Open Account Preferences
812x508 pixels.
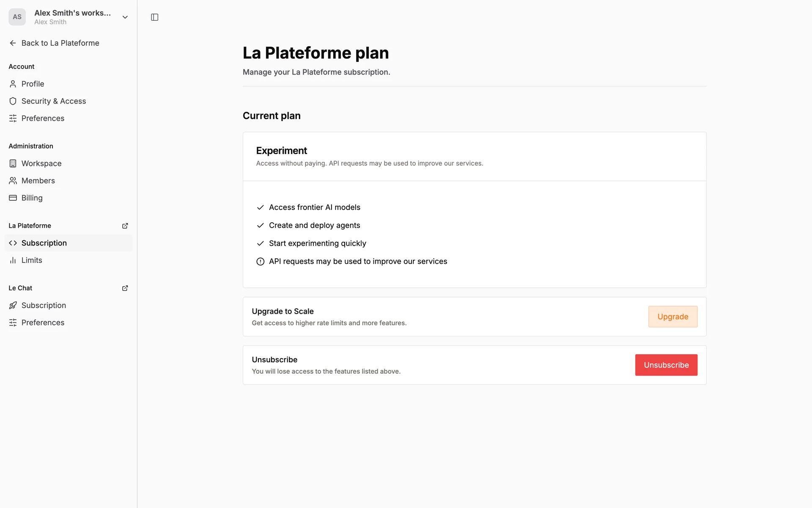click(x=43, y=119)
